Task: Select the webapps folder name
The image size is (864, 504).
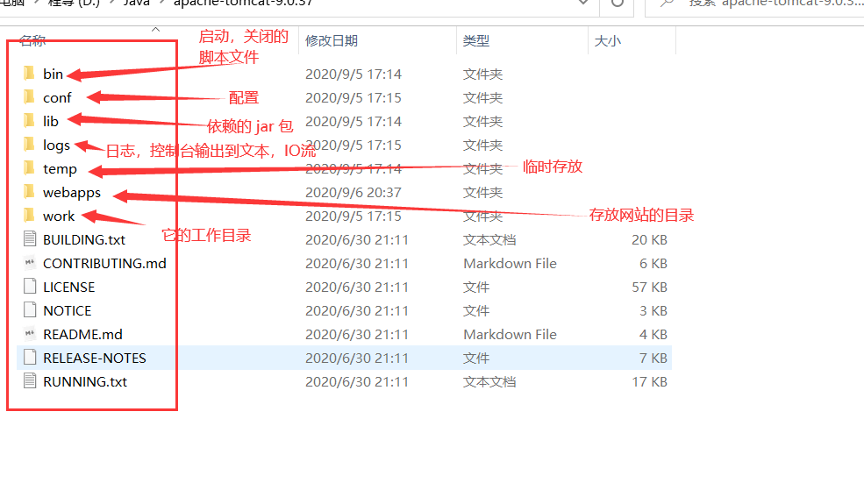Action: click(x=72, y=193)
